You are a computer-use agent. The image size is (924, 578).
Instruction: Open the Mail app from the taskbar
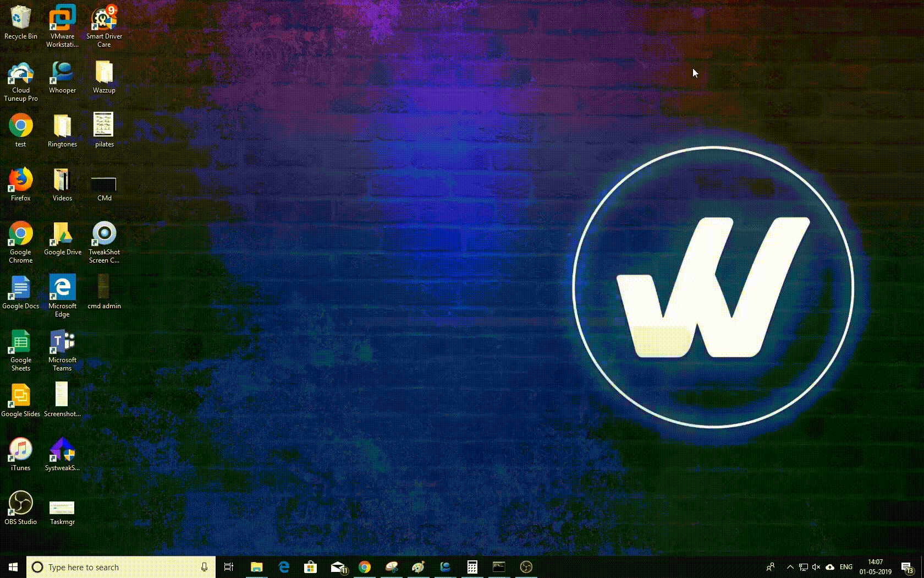(338, 567)
